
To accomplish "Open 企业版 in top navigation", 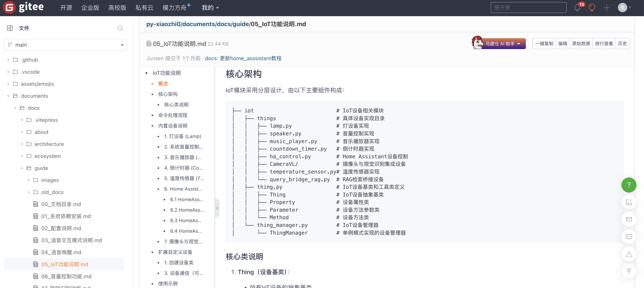I will click(90, 8).
